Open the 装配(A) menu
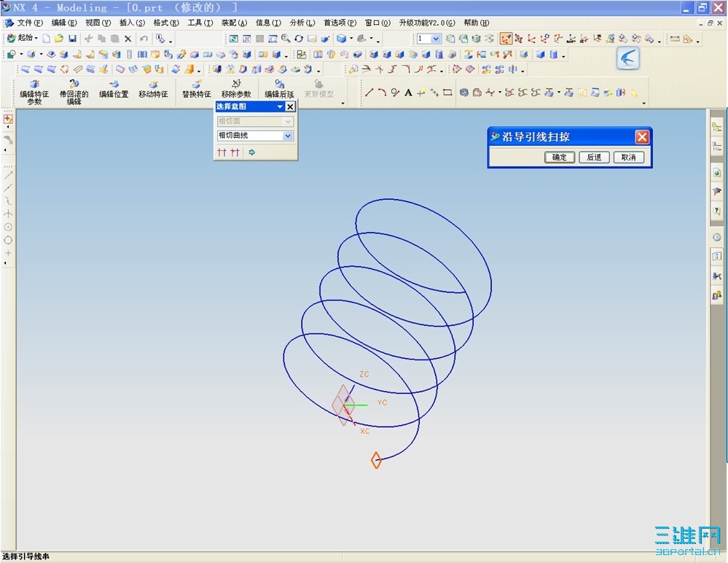 pyautogui.click(x=234, y=23)
